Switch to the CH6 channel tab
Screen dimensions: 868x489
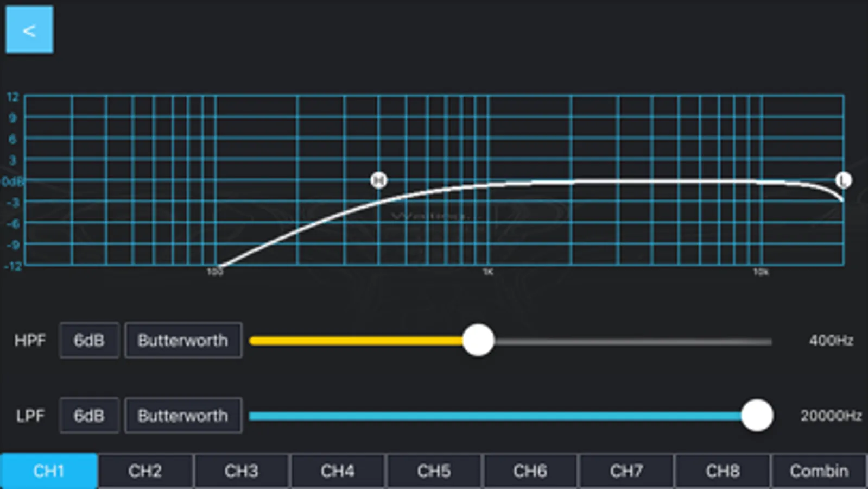530,471
